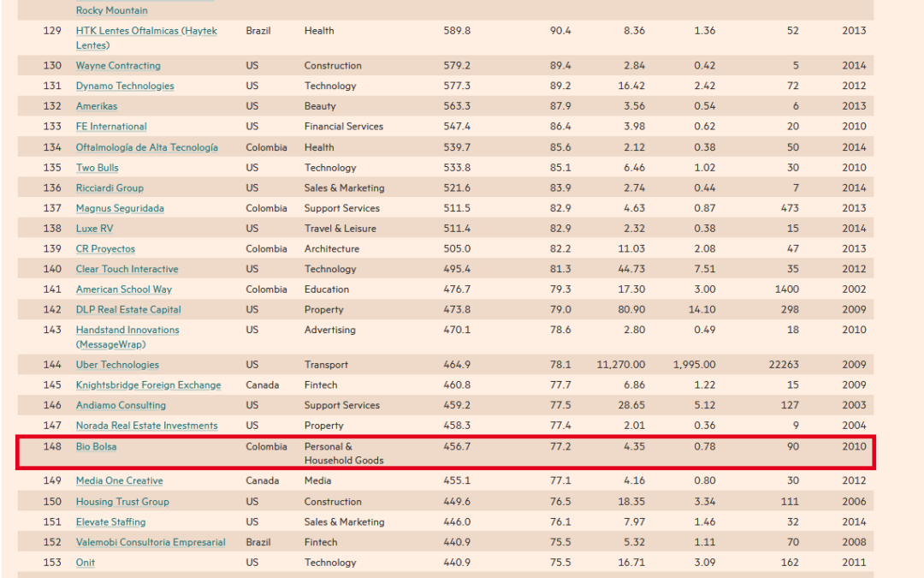Select the 80.90 revenue value
Viewport: 924px width, 578px height.
[631, 310]
